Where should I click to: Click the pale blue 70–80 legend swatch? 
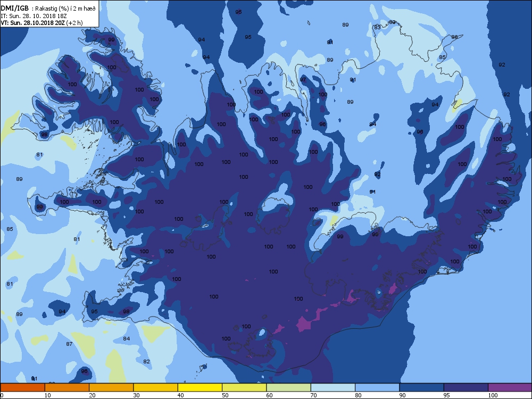point(333,387)
